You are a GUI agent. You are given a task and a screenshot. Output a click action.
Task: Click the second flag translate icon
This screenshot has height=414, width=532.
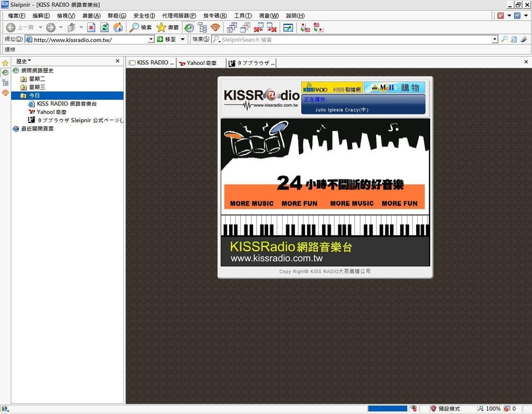(318, 28)
